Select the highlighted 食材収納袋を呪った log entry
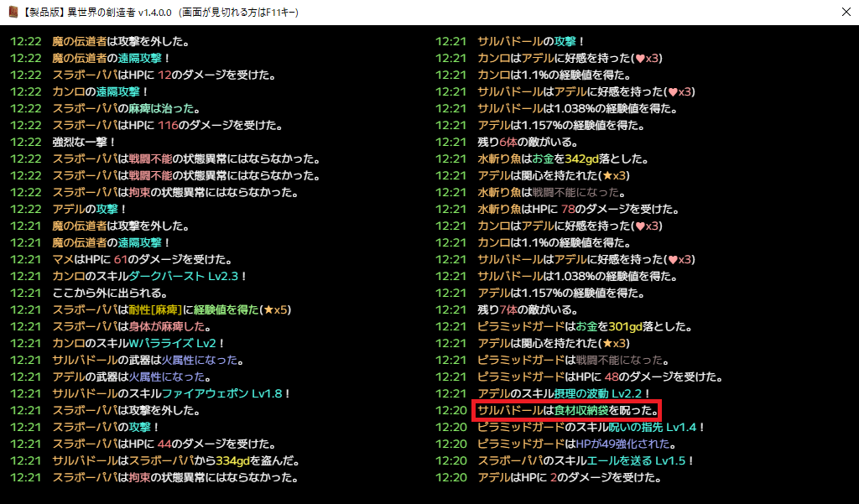 [x=567, y=410]
